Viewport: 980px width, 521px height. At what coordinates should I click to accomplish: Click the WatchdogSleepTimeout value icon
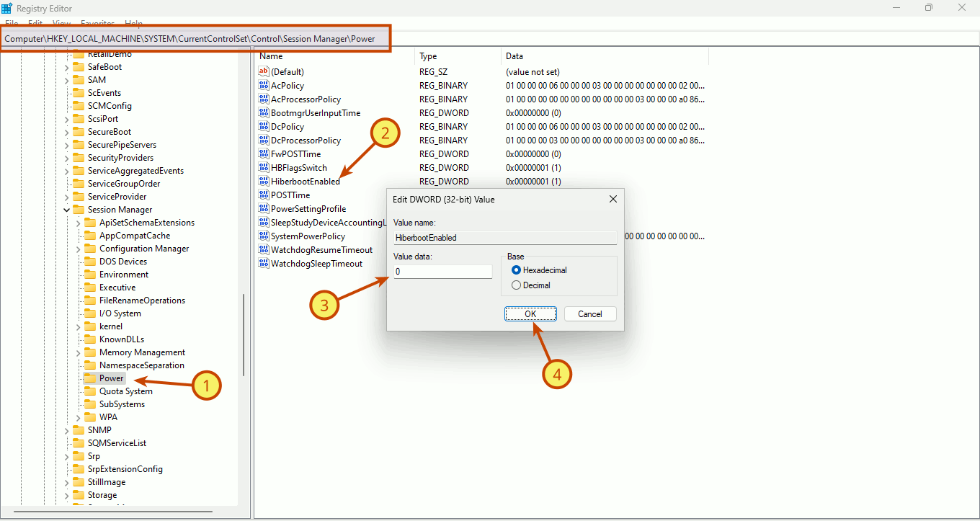pyautogui.click(x=263, y=264)
